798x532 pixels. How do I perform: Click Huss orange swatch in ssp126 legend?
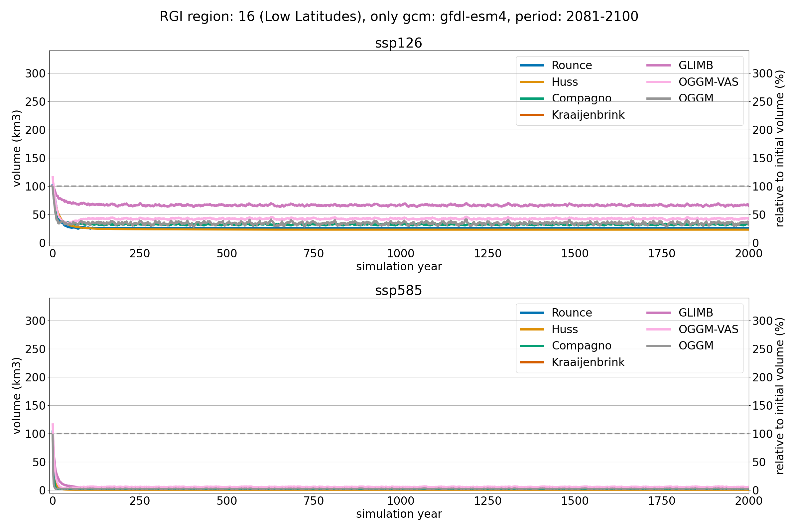532,82
